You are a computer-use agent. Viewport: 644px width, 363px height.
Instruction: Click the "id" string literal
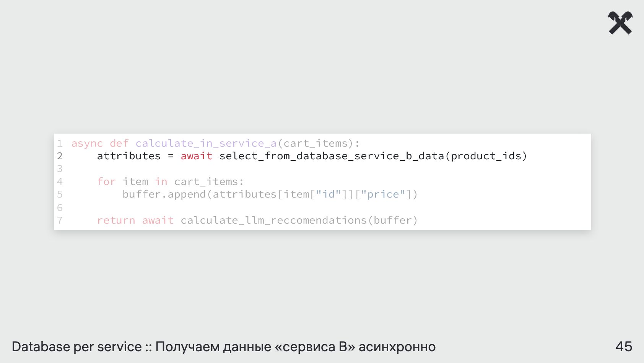click(x=329, y=195)
